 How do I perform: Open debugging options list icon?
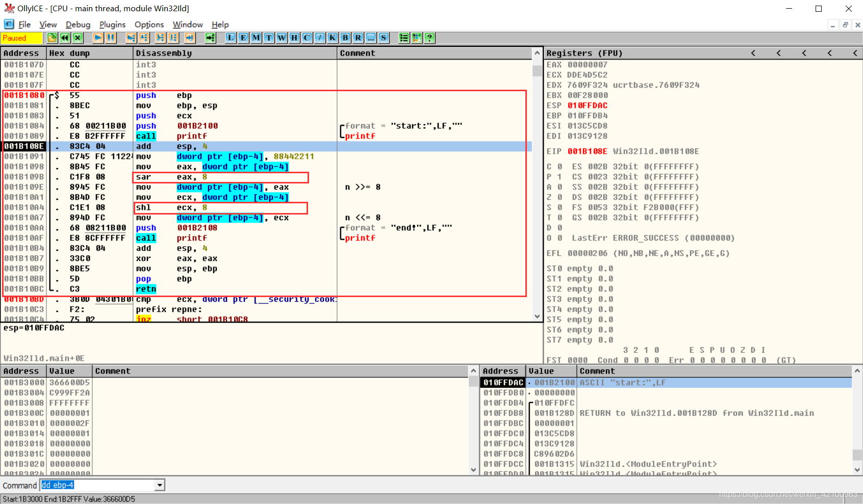[x=404, y=38]
